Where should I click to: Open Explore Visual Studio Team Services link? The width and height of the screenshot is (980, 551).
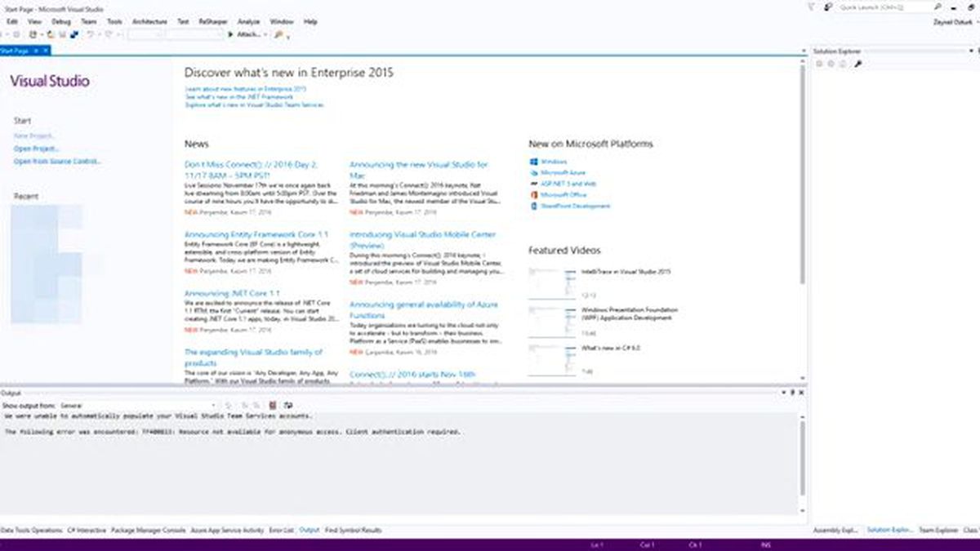[x=255, y=105]
